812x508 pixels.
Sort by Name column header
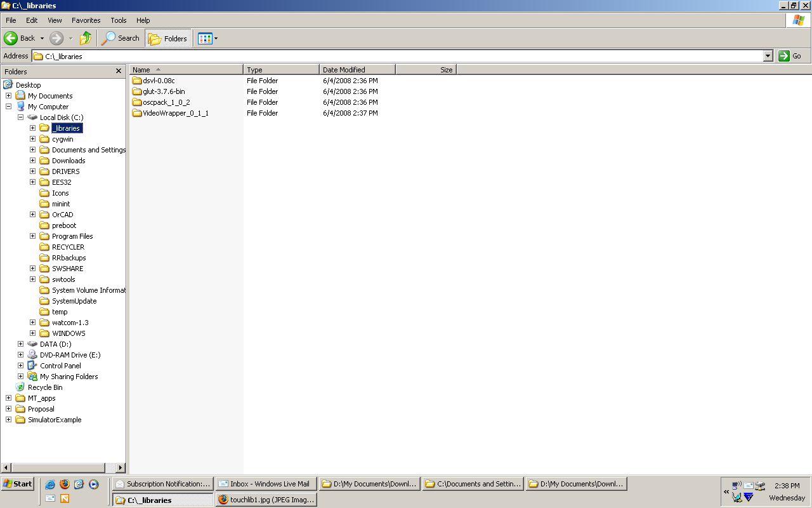(186, 70)
